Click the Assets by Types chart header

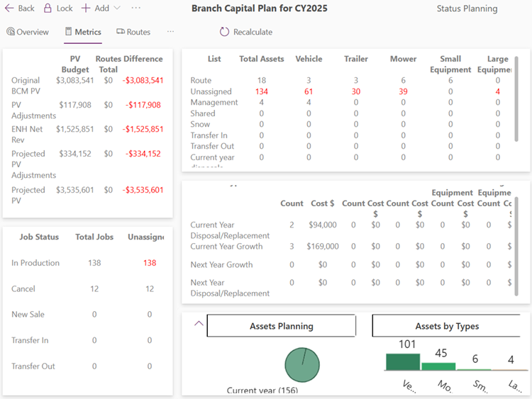[x=446, y=326]
